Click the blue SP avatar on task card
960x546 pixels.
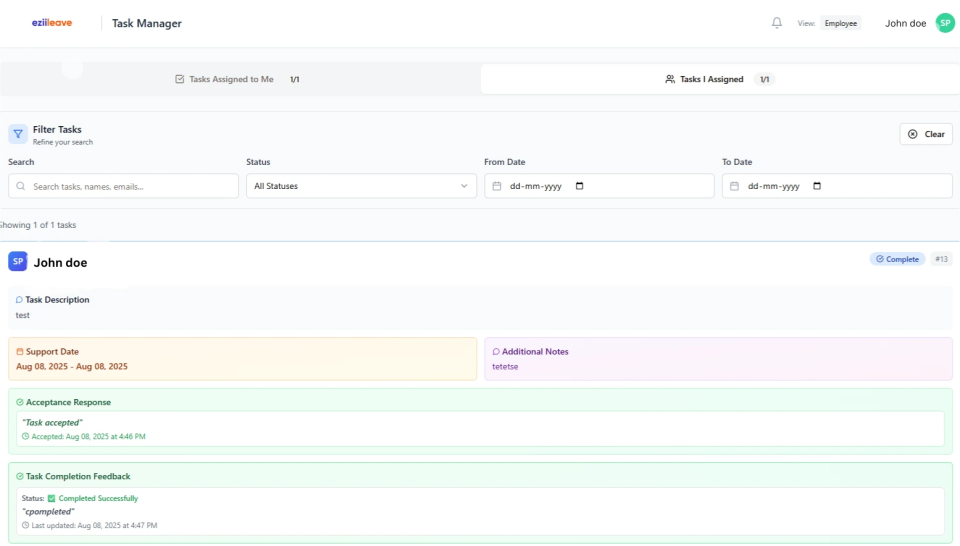coord(18,261)
